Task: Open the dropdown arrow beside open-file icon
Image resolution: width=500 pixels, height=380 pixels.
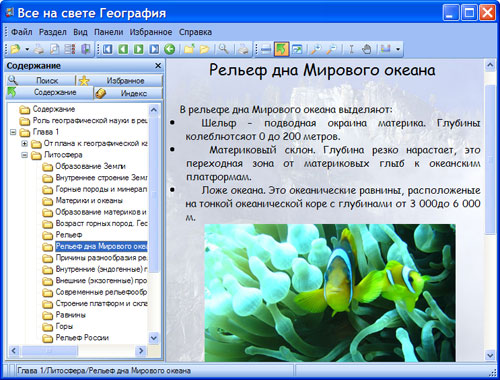Action: click(x=27, y=50)
